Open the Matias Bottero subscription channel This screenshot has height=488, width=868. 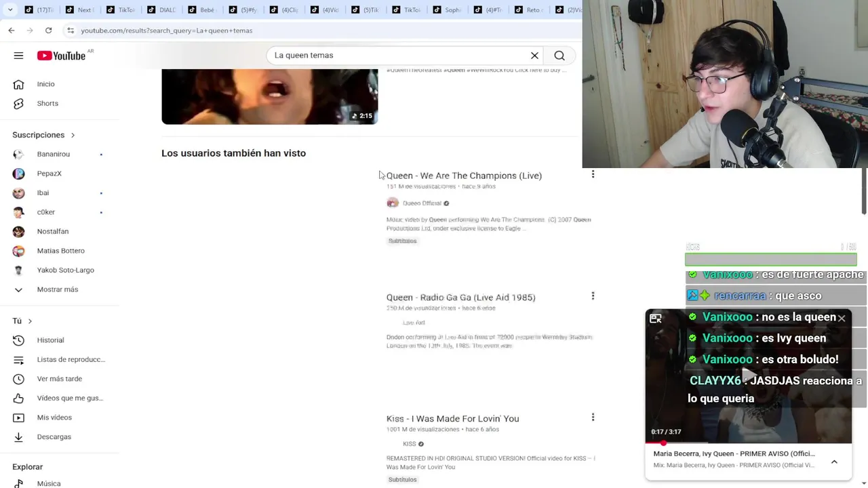(60, 251)
